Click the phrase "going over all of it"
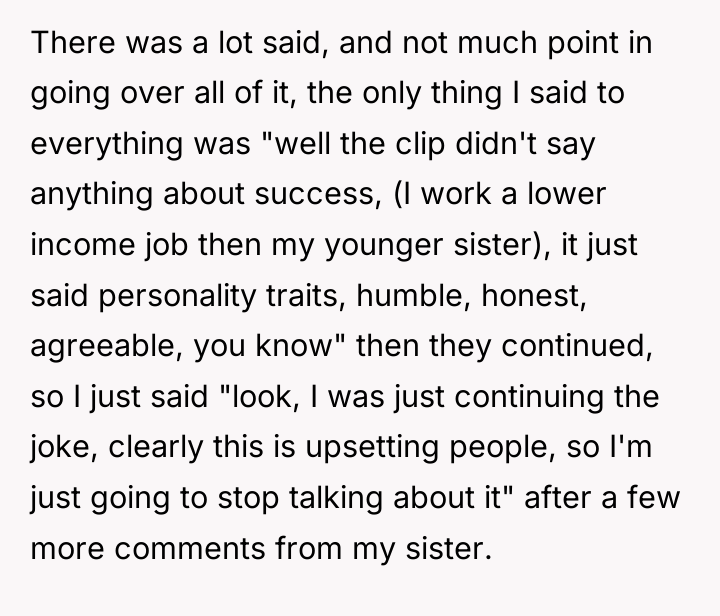This screenshot has width=720, height=616. [x=160, y=93]
